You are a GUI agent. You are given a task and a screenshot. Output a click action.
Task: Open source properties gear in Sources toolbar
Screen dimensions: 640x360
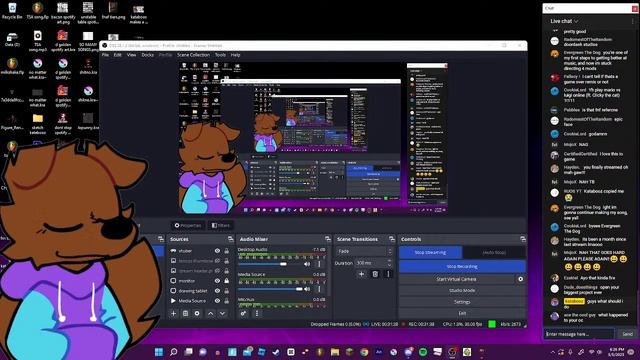(197, 313)
